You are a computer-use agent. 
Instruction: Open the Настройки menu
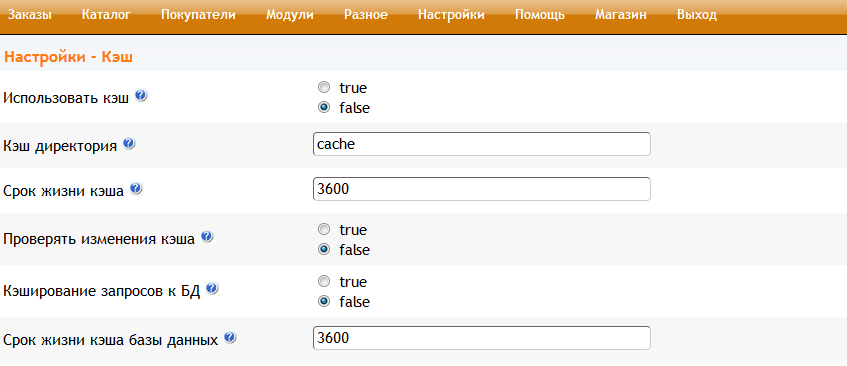[x=451, y=15]
